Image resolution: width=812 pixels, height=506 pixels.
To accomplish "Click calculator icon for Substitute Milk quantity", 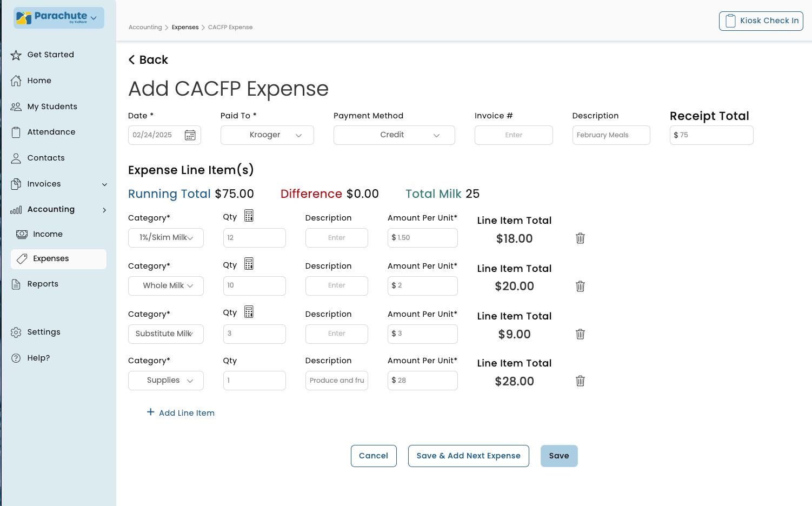I will 249,312.
